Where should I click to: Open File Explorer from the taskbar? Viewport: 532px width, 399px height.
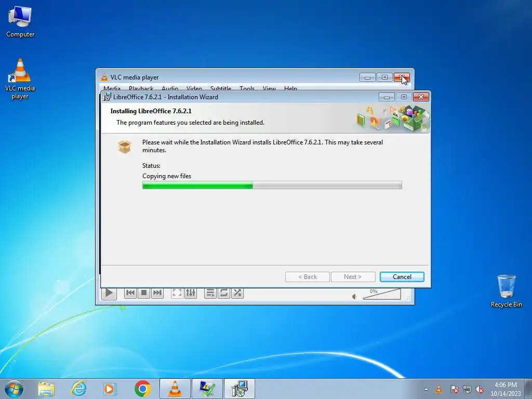(46, 389)
